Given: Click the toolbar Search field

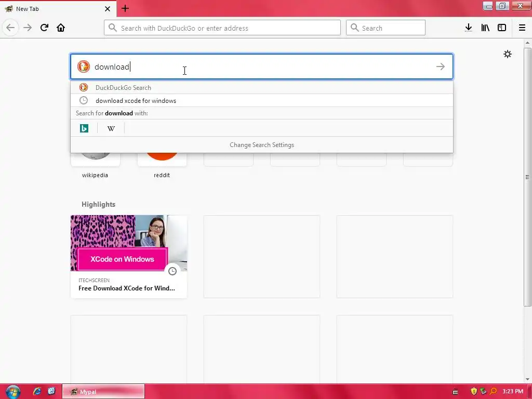Looking at the screenshot, I should [385, 28].
